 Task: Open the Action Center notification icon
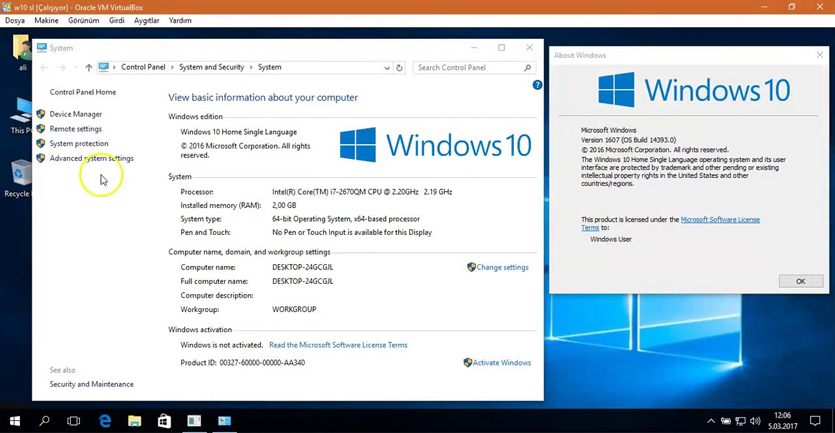click(x=815, y=421)
